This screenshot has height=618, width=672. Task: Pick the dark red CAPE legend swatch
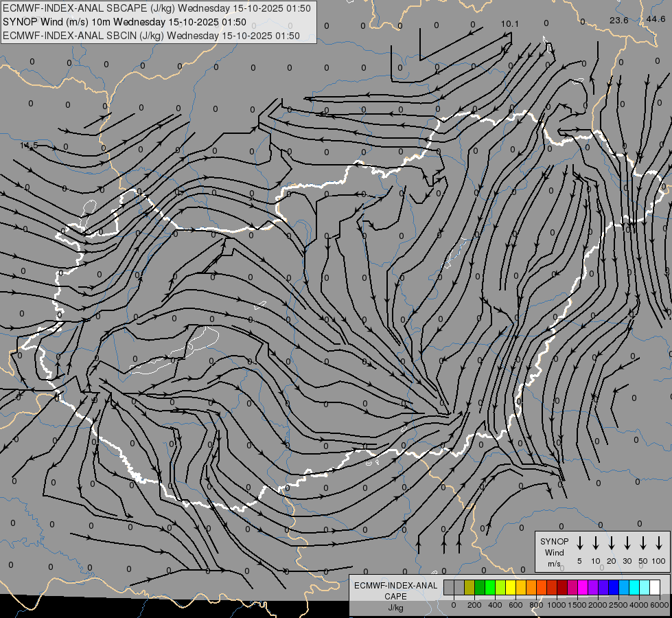click(562, 588)
